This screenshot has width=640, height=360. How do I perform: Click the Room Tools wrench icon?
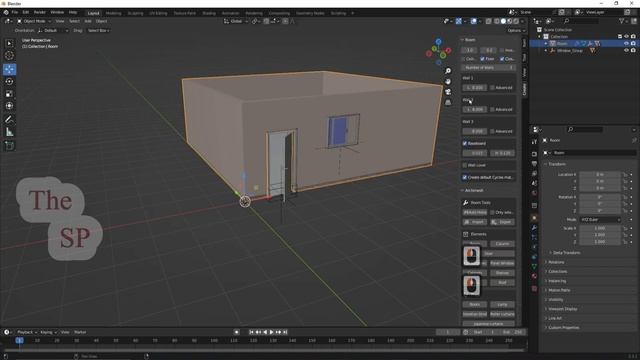click(466, 202)
